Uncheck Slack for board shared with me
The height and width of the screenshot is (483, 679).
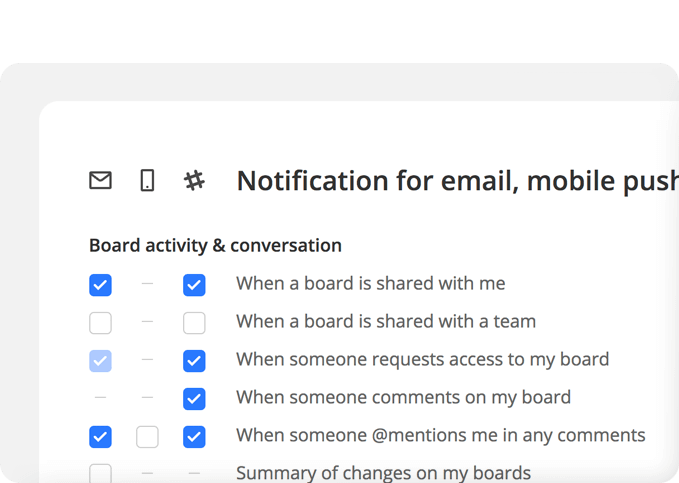(x=194, y=285)
